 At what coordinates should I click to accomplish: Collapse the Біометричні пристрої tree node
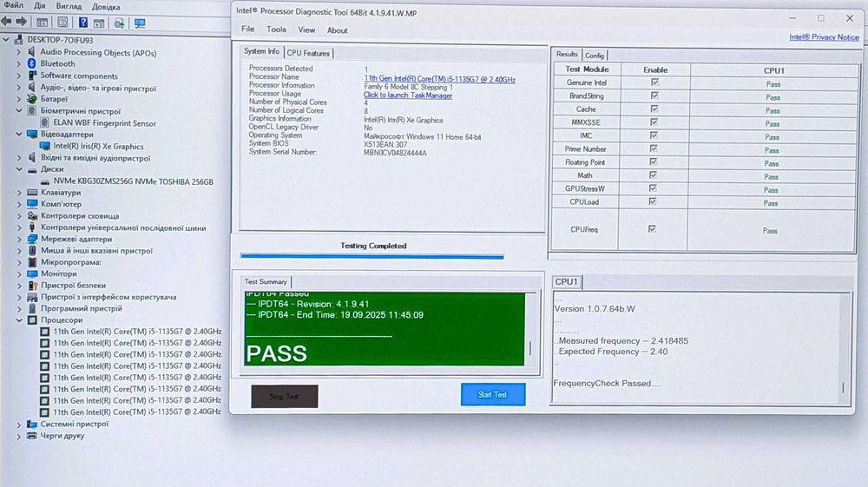pyautogui.click(x=19, y=111)
